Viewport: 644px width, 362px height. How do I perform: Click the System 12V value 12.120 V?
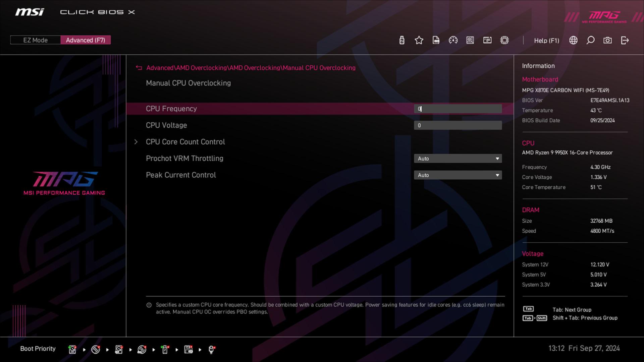point(600,264)
